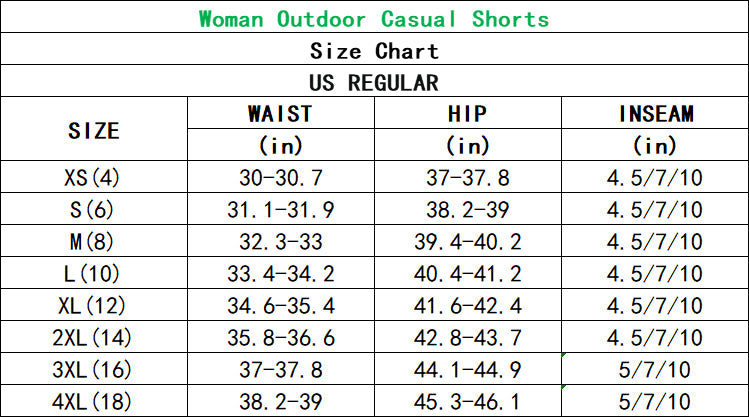Click the Size Chart heading row
This screenshot has height=417, width=749.
click(x=374, y=51)
